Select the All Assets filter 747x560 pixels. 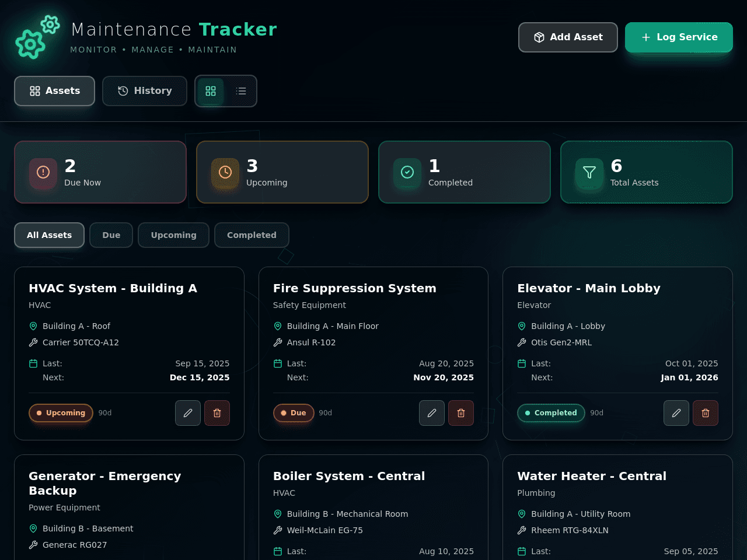(49, 235)
